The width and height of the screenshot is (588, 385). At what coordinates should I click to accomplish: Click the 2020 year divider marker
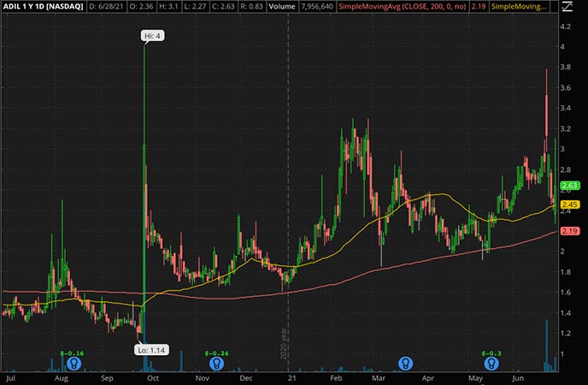coord(284,343)
